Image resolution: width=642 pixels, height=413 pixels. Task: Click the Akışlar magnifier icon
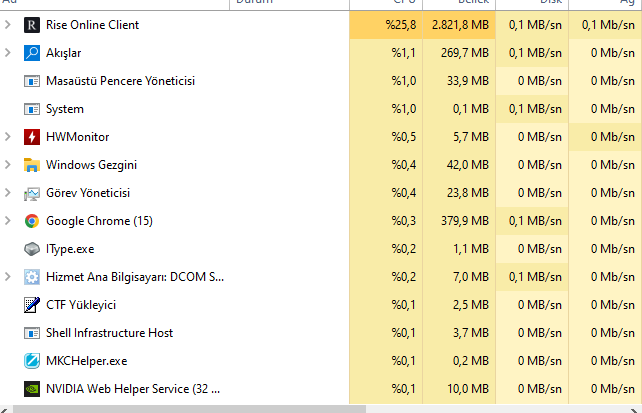32,53
